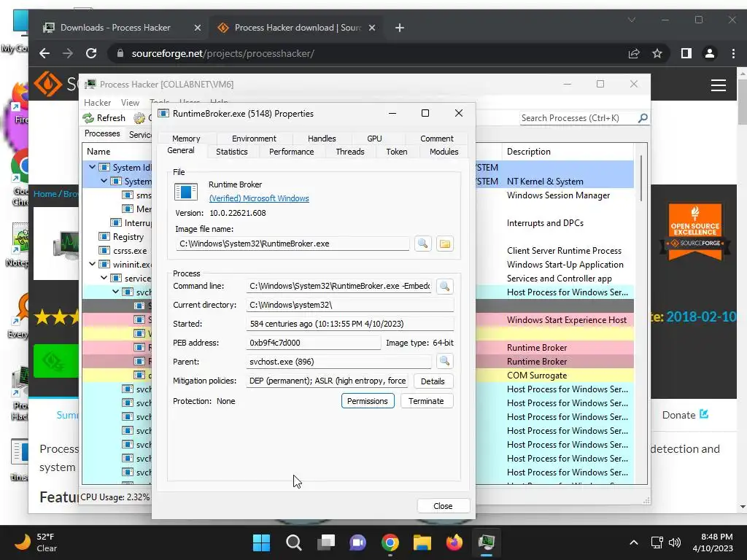Switch to the Performance tab
747x560 pixels.
[291, 152]
